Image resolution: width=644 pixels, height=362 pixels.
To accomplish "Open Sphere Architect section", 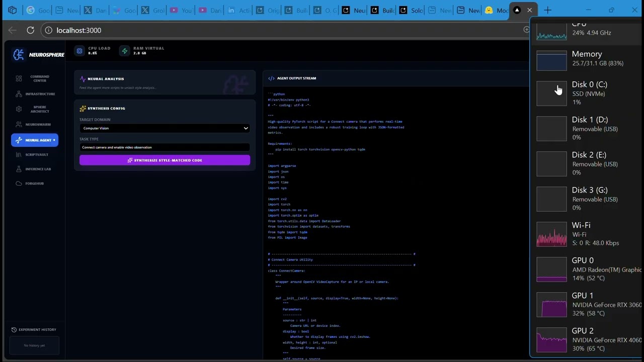I will click(34, 109).
